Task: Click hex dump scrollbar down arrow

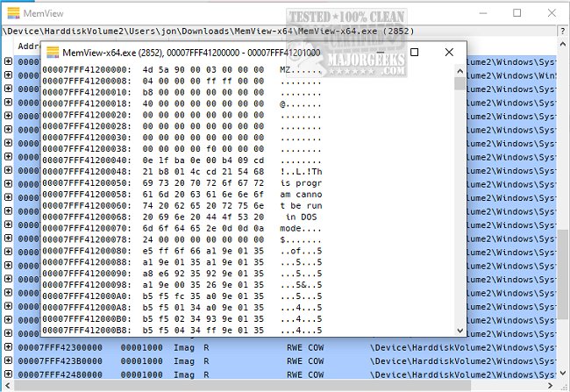Action: point(460,331)
